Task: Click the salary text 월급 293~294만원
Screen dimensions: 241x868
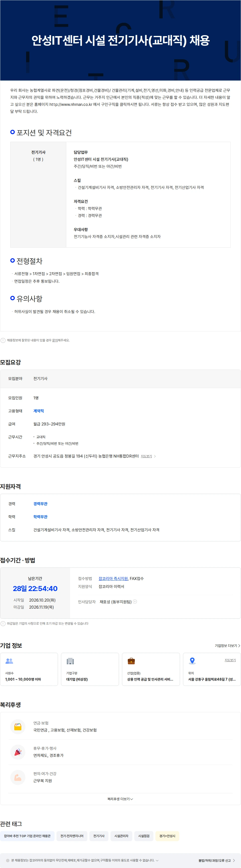Action: [x=49, y=424]
